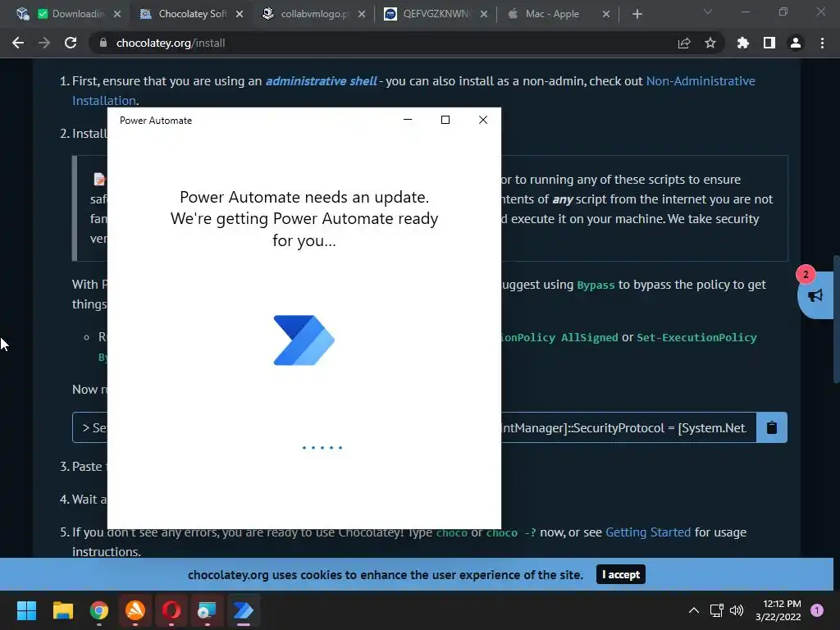Click 'Power Automate needs an update.' message
Viewport: 840px width, 630px height.
[304, 197]
